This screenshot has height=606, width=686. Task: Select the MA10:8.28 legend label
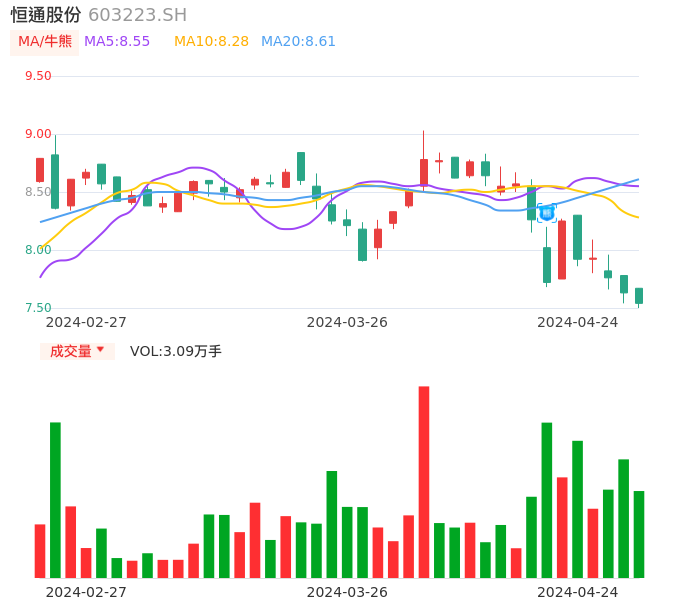[x=211, y=42]
